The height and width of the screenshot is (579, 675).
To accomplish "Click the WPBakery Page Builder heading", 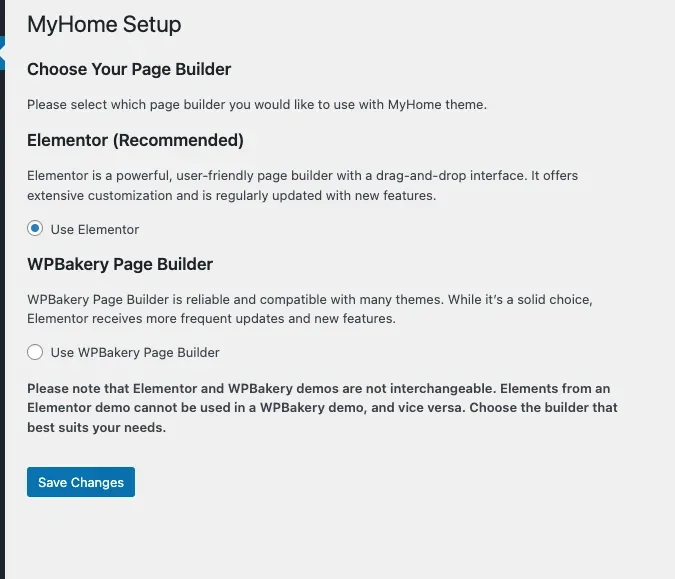I will coord(120,264).
